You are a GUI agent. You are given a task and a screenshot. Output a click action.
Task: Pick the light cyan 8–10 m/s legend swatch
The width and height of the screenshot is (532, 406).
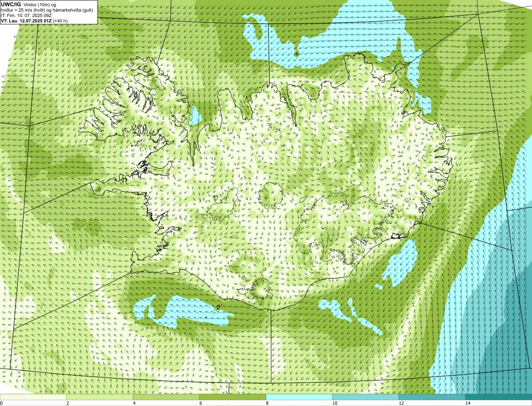pyautogui.click(x=299, y=397)
